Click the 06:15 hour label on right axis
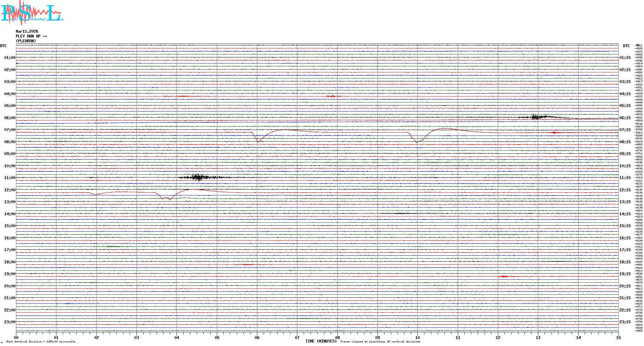Image resolution: width=644 pixels, height=346 pixels. (x=625, y=118)
